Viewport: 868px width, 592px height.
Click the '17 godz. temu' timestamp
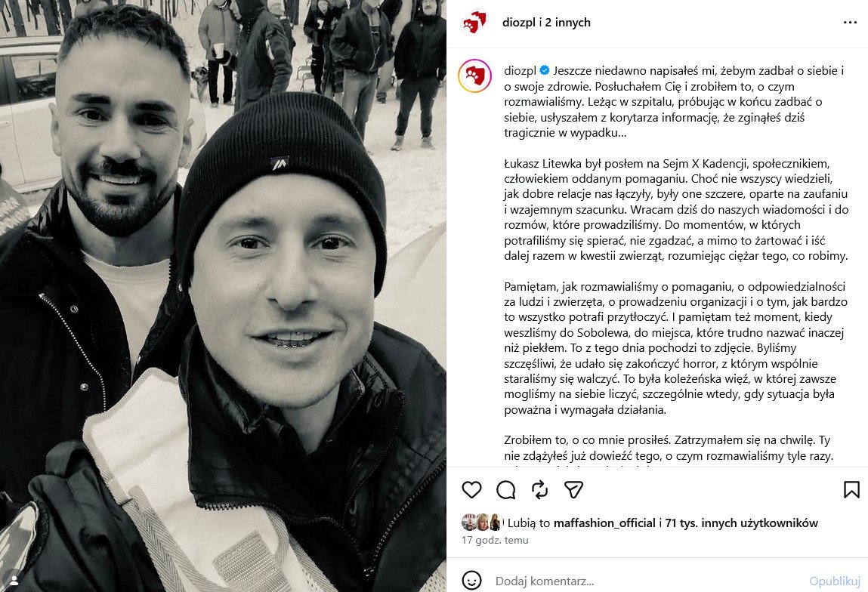point(495,540)
